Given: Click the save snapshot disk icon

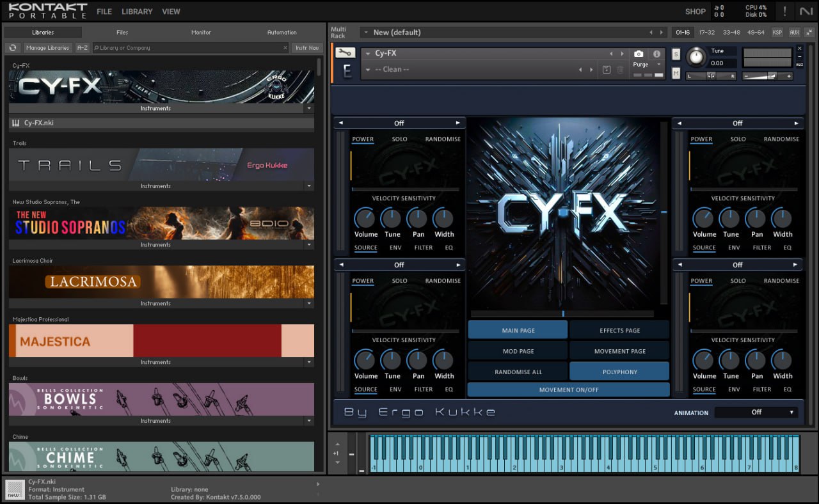Looking at the screenshot, I should click(607, 69).
